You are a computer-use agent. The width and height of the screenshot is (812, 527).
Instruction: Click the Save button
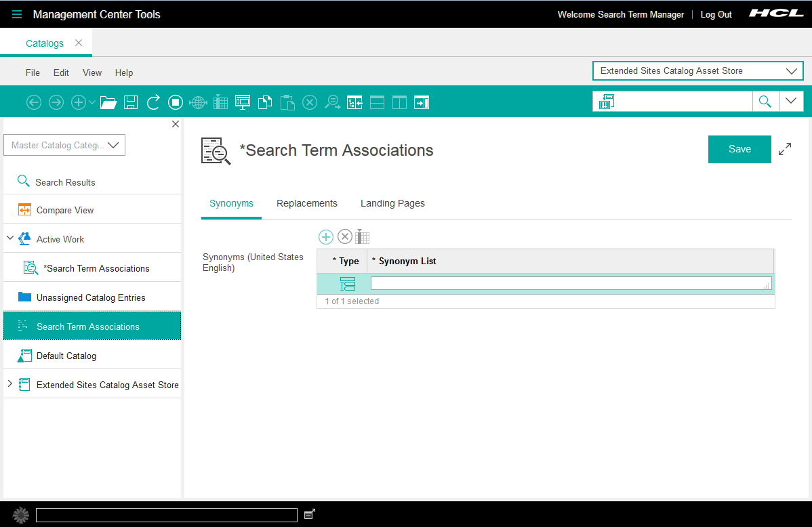(739, 149)
